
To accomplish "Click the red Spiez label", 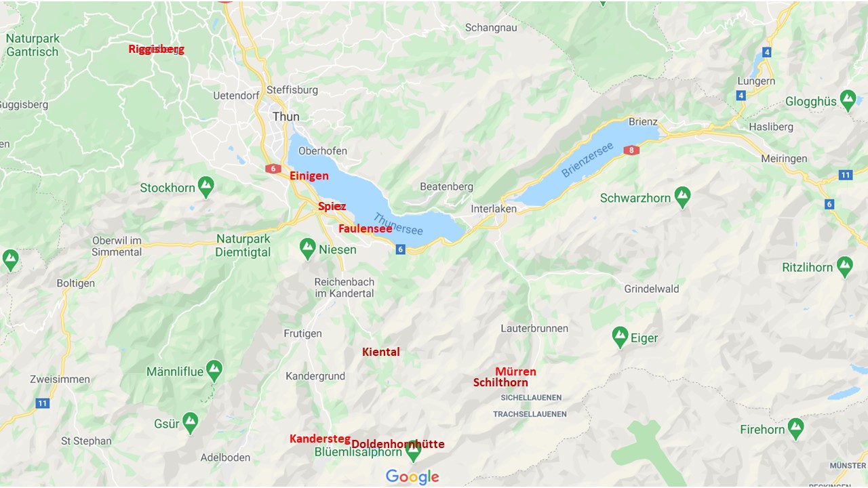I will click(x=332, y=206).
